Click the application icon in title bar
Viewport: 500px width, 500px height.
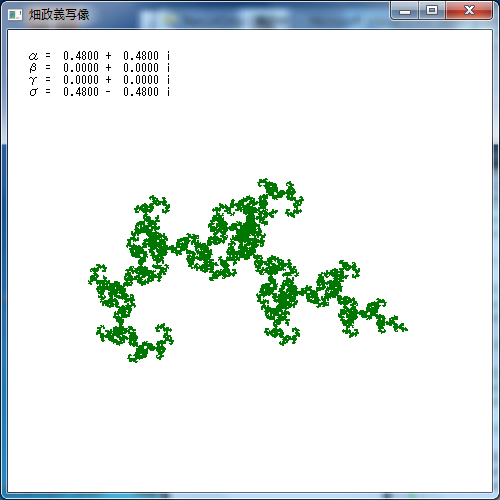click(x=15, y=15)
